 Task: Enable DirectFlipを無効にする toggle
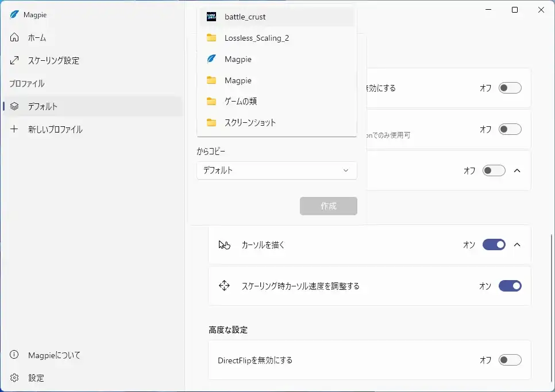pos(510,360)
